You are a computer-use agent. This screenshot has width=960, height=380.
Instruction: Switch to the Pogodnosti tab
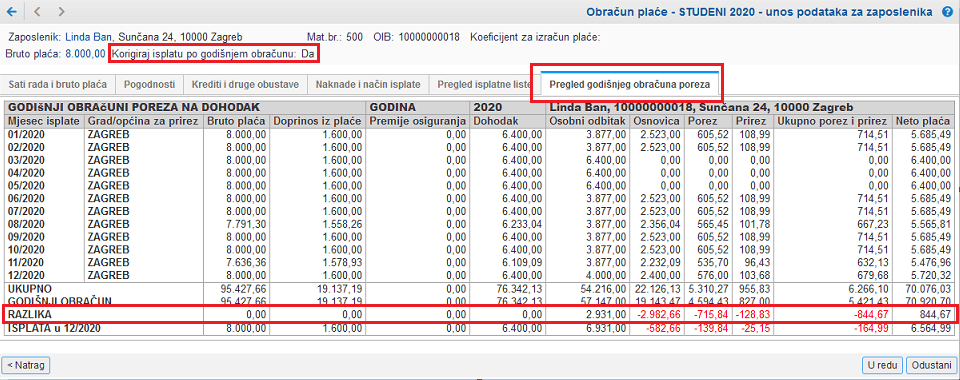pos(149,84)
